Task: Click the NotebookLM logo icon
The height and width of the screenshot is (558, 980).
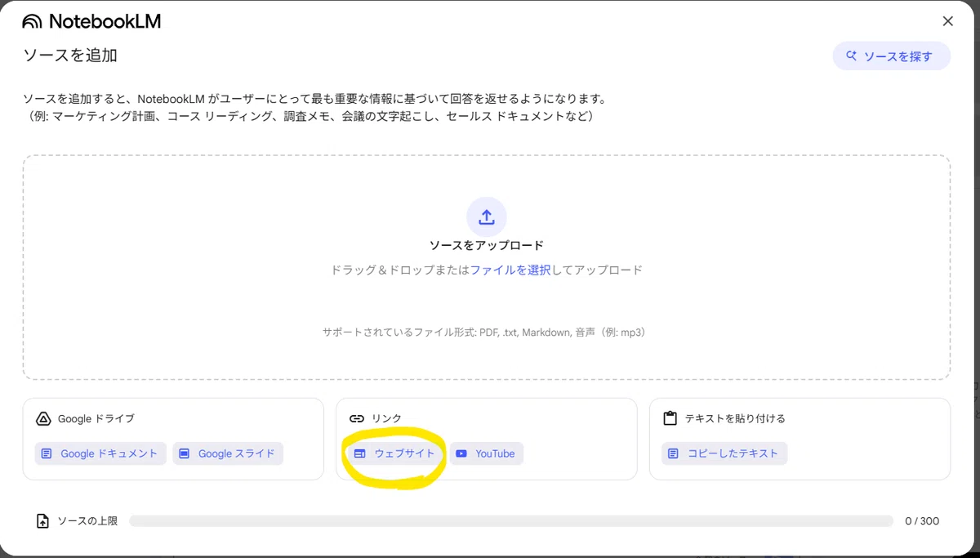Action: [33, 21]
